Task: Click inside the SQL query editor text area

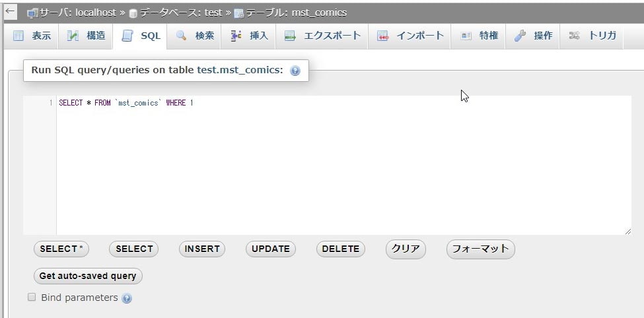Action: pos(343,166)
